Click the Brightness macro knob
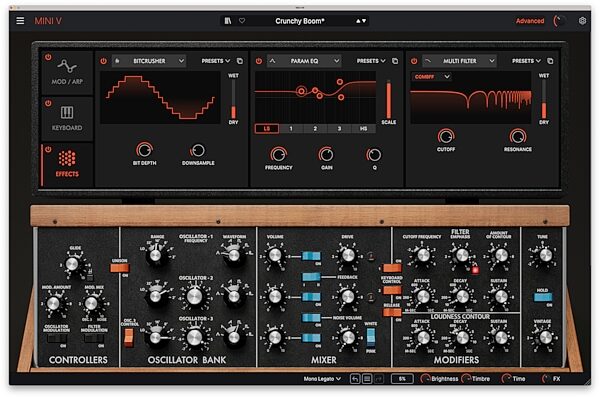Screen dimensions: 600x397 pyautogui.click(x=425, y=379)
